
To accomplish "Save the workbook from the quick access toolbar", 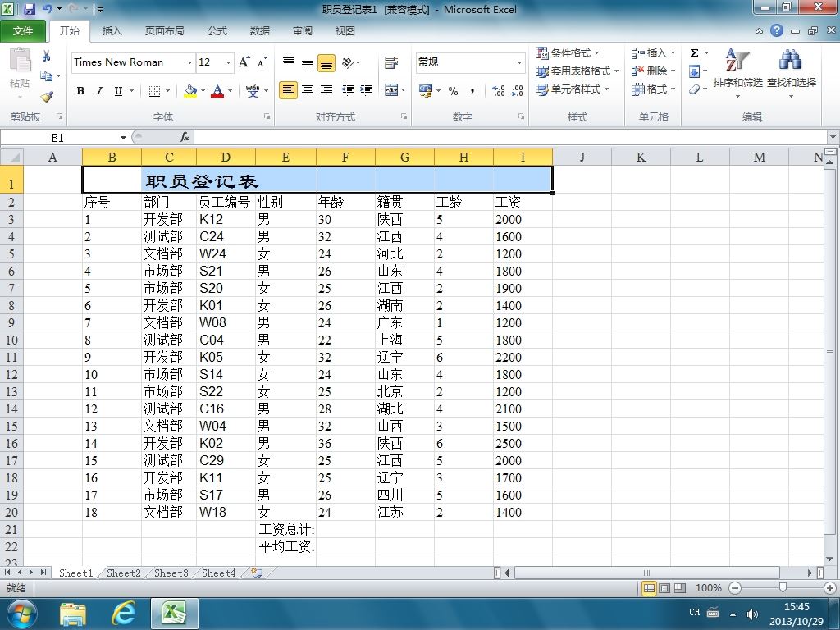I will click(29, 9).
